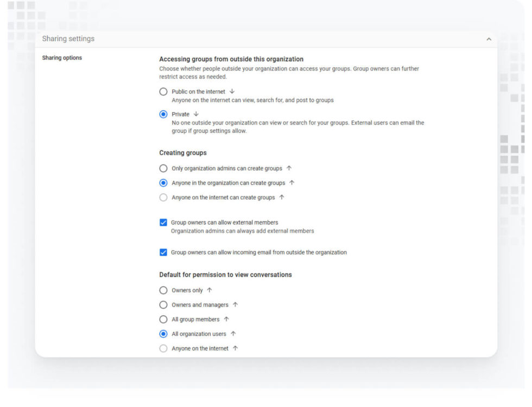Click the up arrow beside 'Only organization admins can create groups'
This screenshot has height=407, width=532.
289,168
